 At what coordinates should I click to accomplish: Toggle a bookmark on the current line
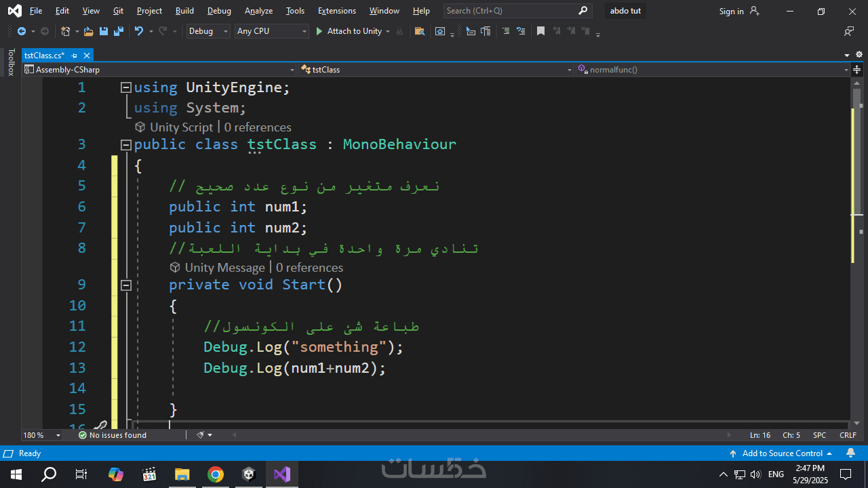[540, 31]
